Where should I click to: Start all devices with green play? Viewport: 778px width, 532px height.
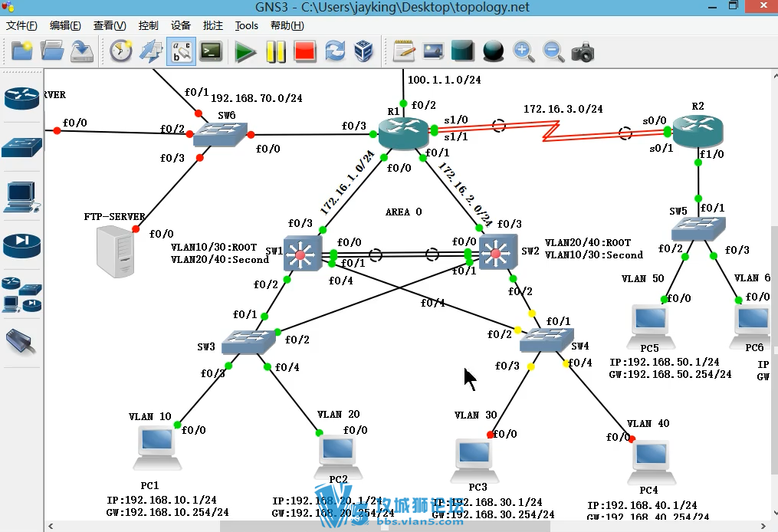tap(245, 51)
